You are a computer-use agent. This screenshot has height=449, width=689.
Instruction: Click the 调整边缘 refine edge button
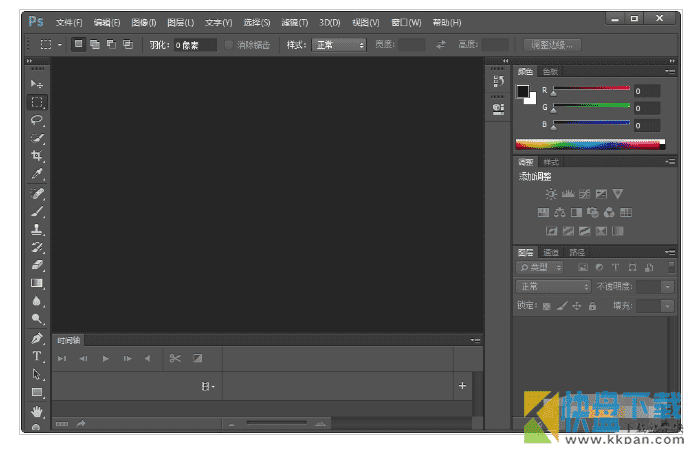pos(552,45)
